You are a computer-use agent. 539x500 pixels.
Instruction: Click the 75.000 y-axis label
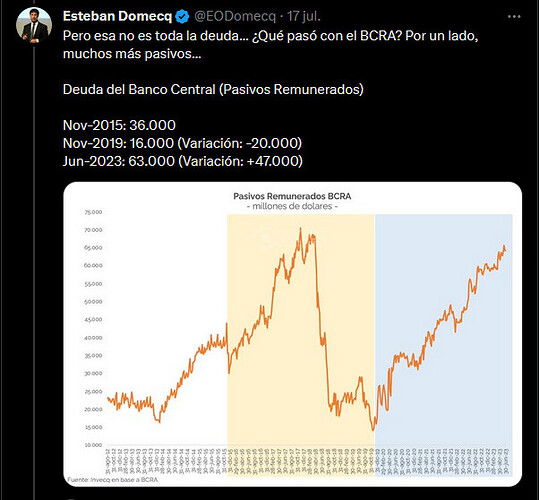93,212
